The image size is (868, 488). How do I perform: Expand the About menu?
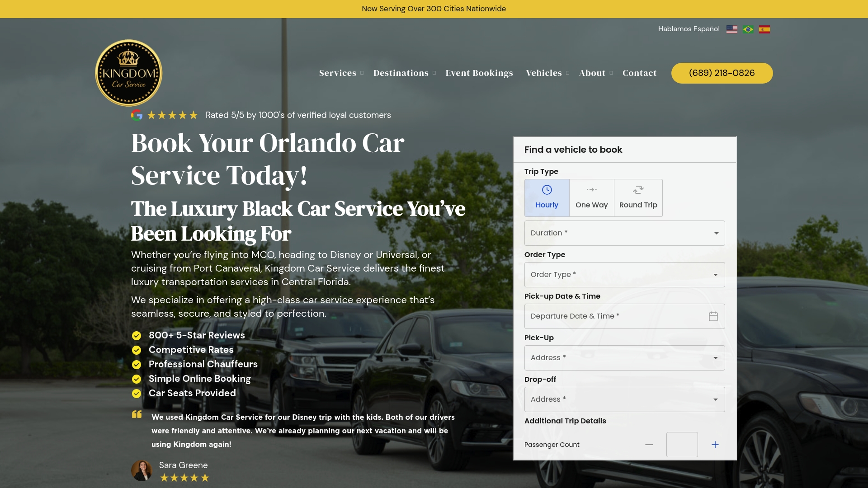point(596,73)
